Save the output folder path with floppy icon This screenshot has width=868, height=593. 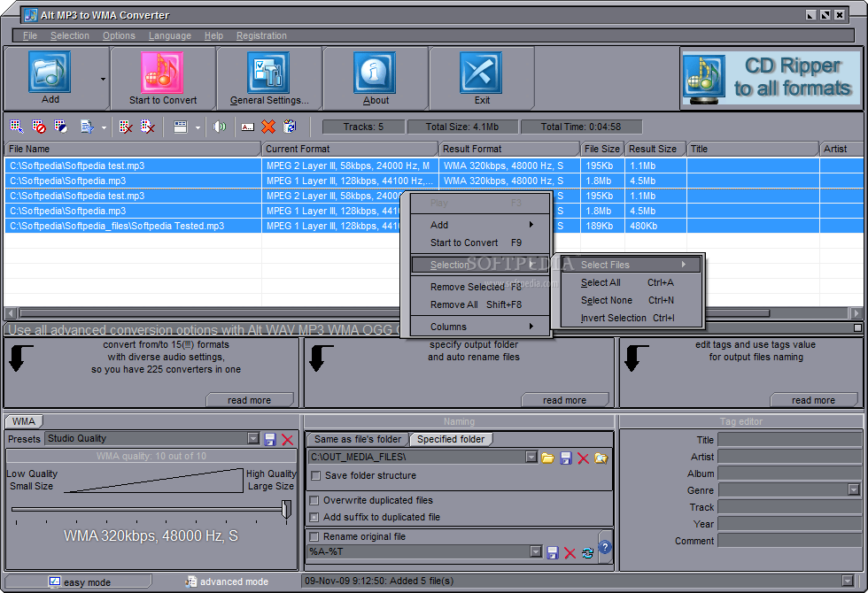click(x=566, y=458)
